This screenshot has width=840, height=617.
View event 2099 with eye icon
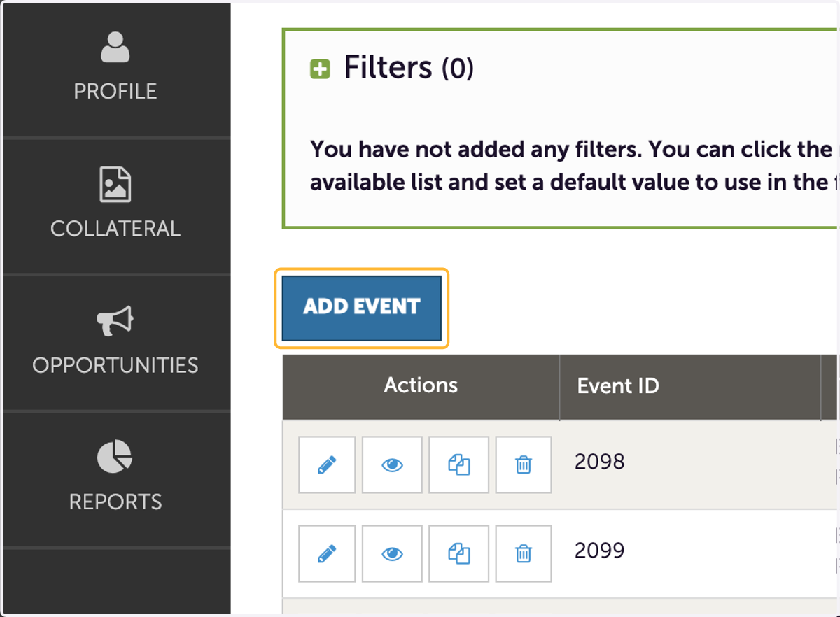(393, 554)
